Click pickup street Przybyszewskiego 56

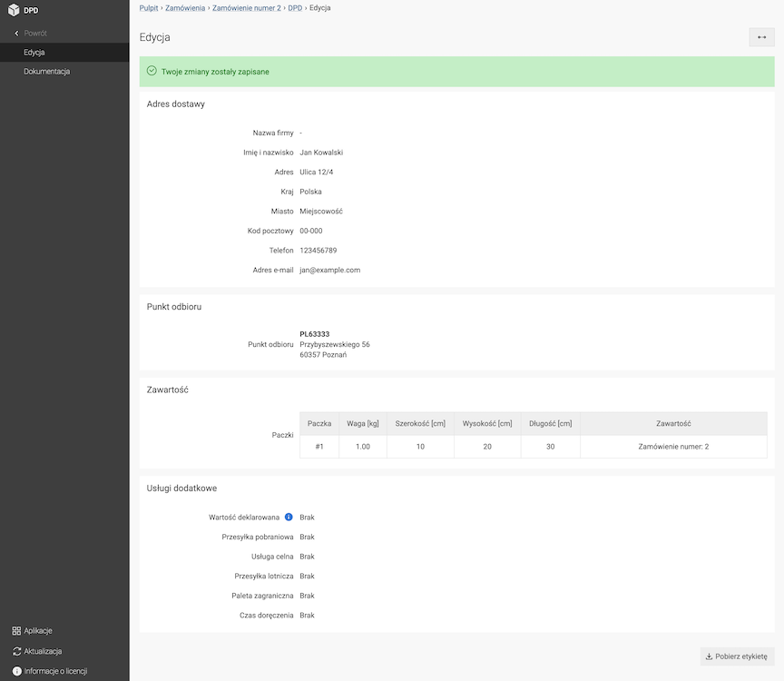coord(335,344)
